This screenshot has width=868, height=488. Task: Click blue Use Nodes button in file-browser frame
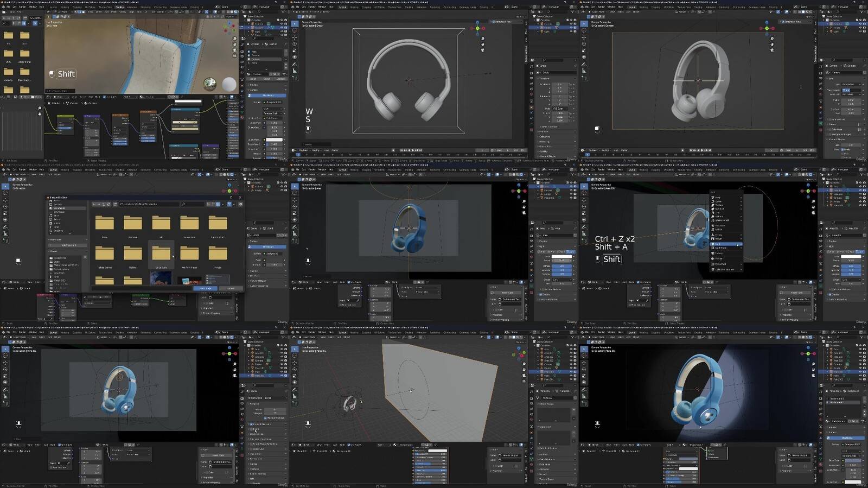coord(267,247)
